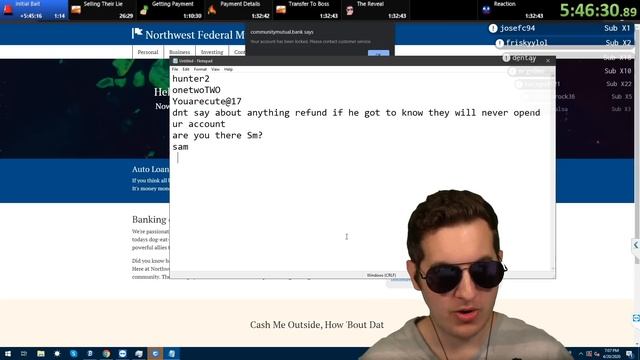Click 'The Reveal' split icon
640x360 pixels.
click(349, 10)
